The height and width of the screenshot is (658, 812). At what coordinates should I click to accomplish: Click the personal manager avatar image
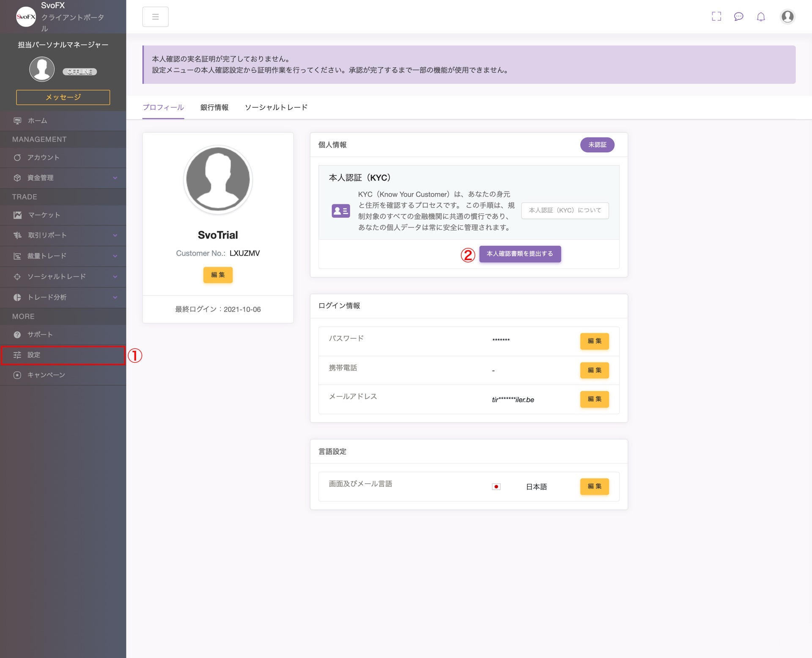click(42, 69)
